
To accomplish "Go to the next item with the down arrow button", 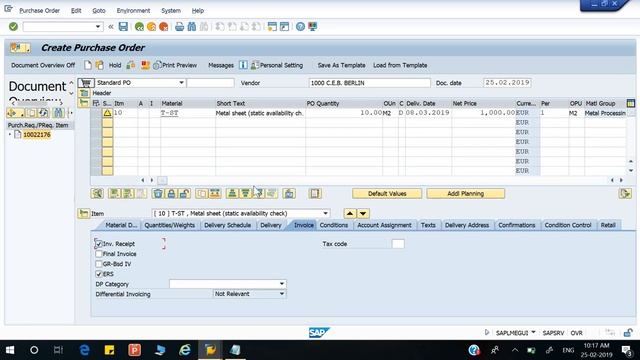I will pyautogui.click(x=363, y=213).
